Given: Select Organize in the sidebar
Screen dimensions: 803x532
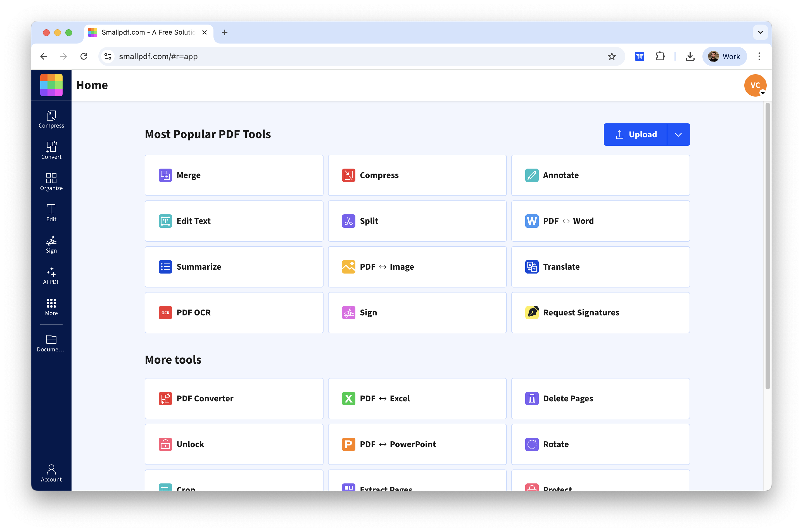Looking at the screenshot, I should 51,181.
